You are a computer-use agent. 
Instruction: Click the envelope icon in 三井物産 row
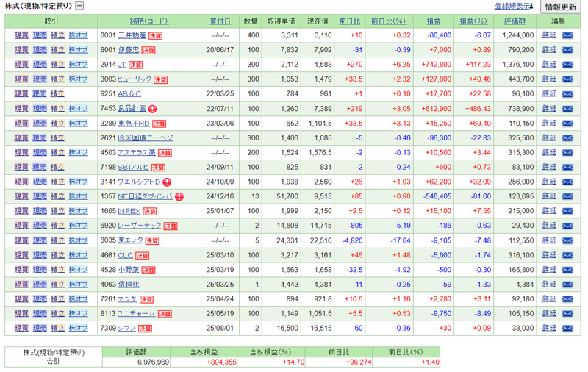pos(567,35)
